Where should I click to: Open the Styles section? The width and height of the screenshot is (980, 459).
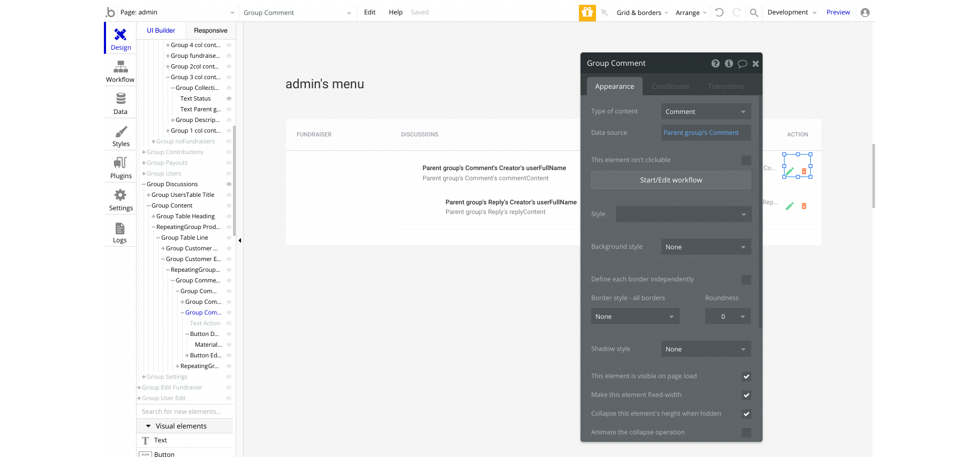(x=120, y=135)
